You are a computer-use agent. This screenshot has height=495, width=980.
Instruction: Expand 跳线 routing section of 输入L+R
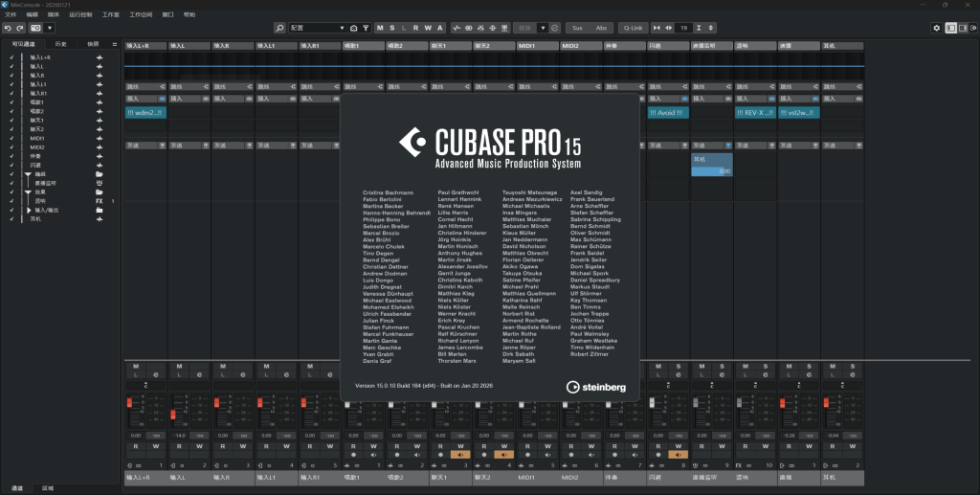click(145, 86)
